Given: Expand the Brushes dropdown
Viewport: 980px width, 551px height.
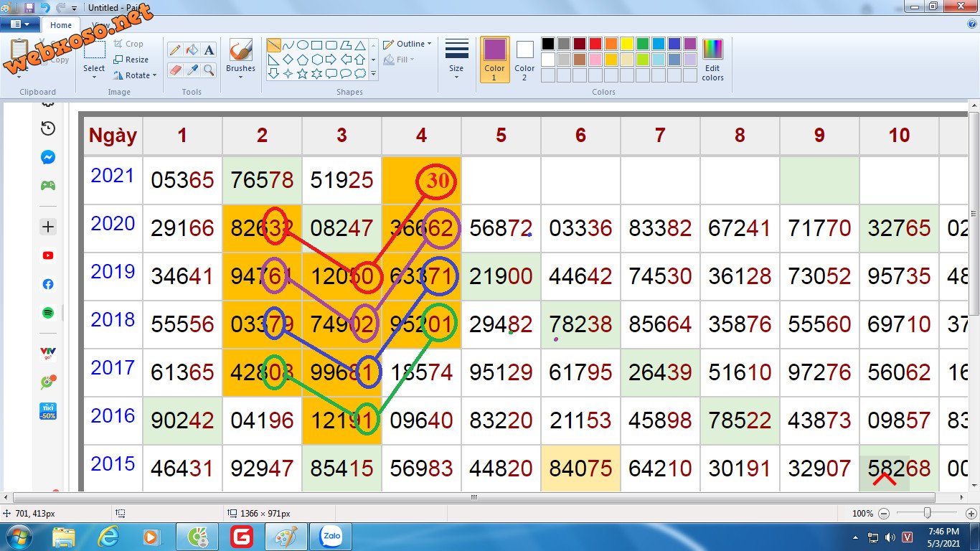Looking at the screenshot, I should click(x=240, y=75).
